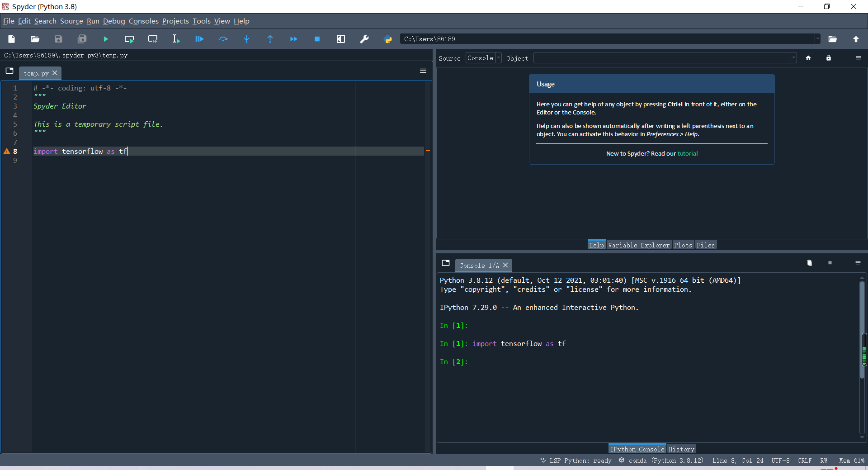Run selection or current line icon
The height and width of the screenshot is (470, 868).
pos(176,39)
